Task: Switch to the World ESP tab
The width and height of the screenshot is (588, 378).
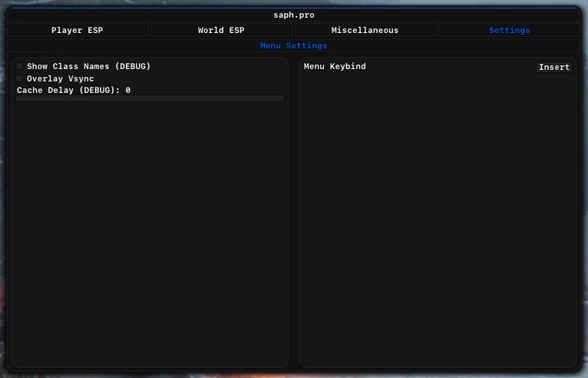Action: tap(221, 31)
